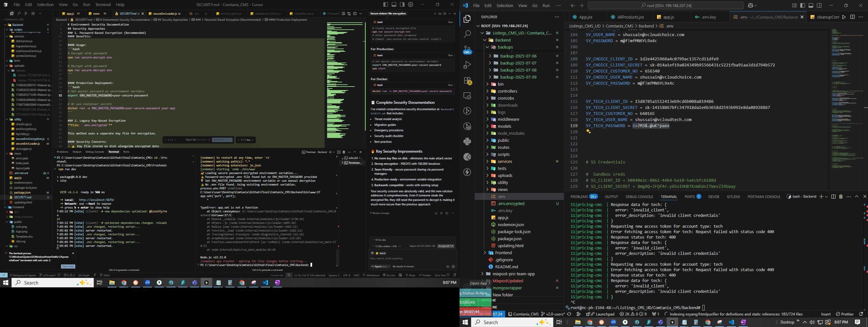Add new terminal in VS Code panel
Screen dimensions: 868x327
(821, 196)
